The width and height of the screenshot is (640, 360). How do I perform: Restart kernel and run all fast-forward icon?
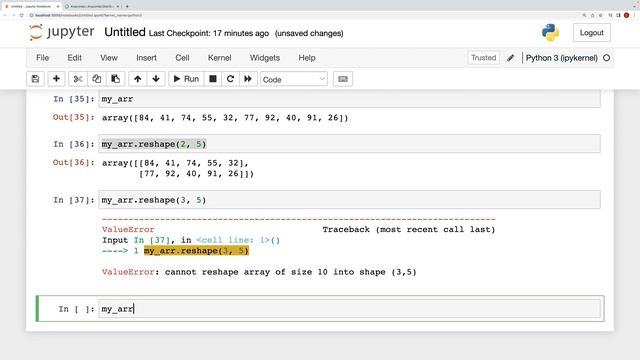click(x=248, y=79)
